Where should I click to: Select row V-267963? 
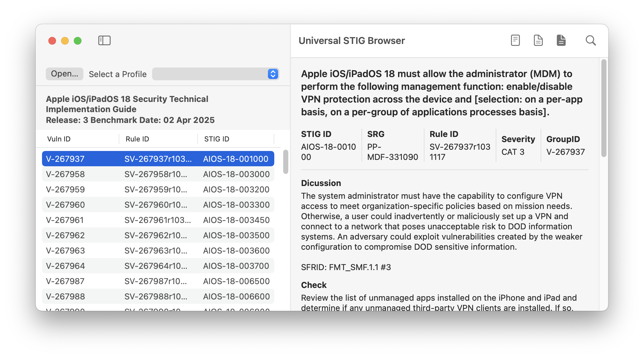point(158,250)
